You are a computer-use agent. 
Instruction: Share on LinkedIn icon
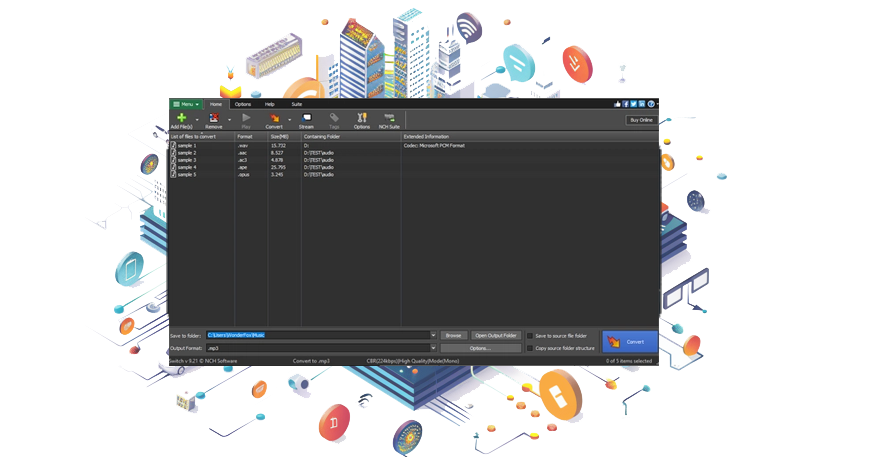point(642,104)
